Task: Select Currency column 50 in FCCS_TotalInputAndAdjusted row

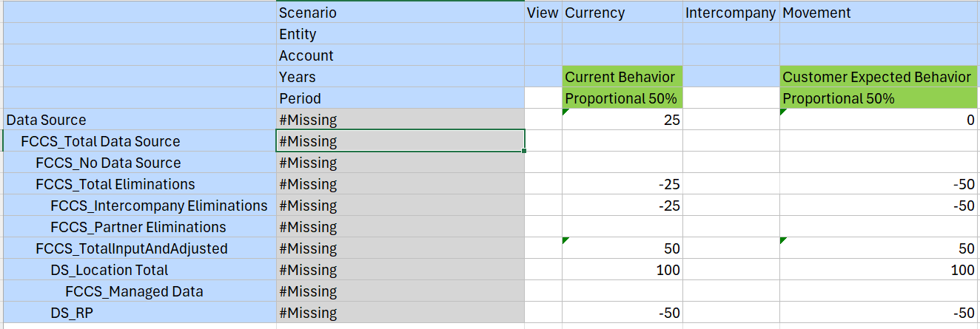Action: pos(622,248)
